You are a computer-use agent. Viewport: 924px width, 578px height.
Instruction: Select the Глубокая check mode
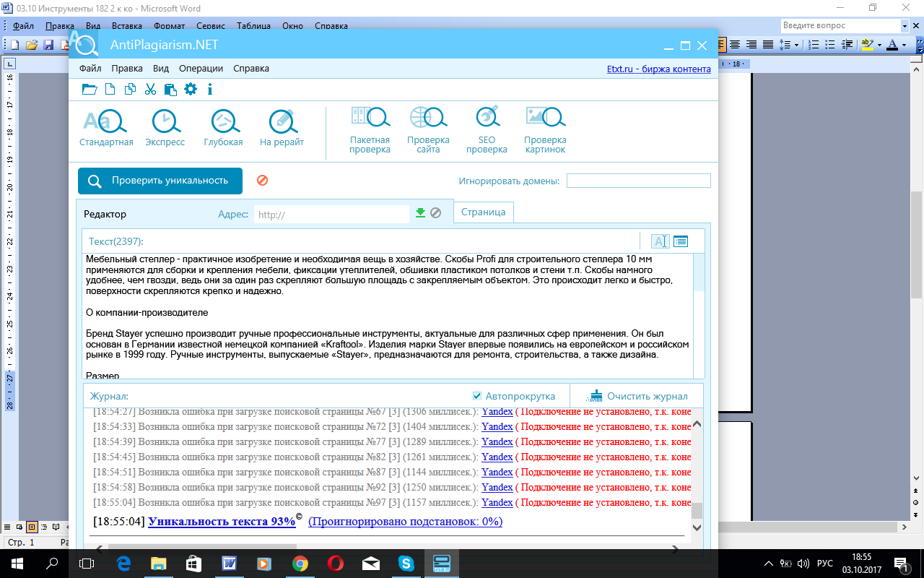click(x=223, y=129)
